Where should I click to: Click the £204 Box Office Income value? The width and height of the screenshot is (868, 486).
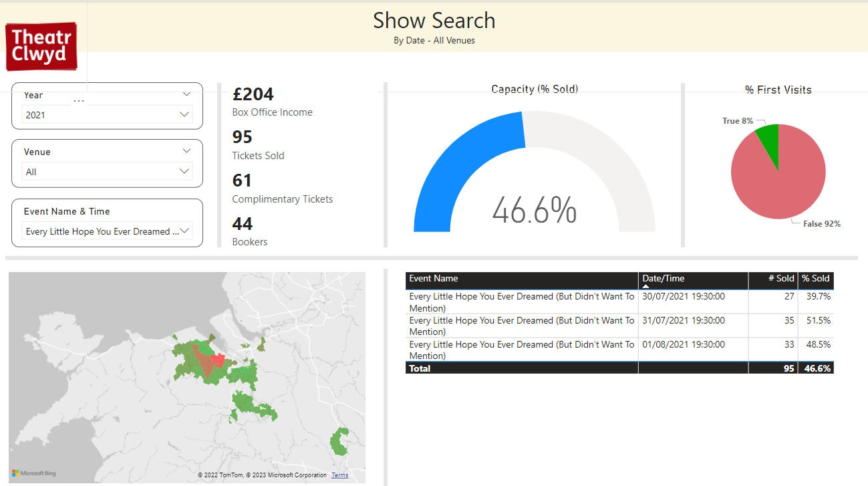click(253, 94)
